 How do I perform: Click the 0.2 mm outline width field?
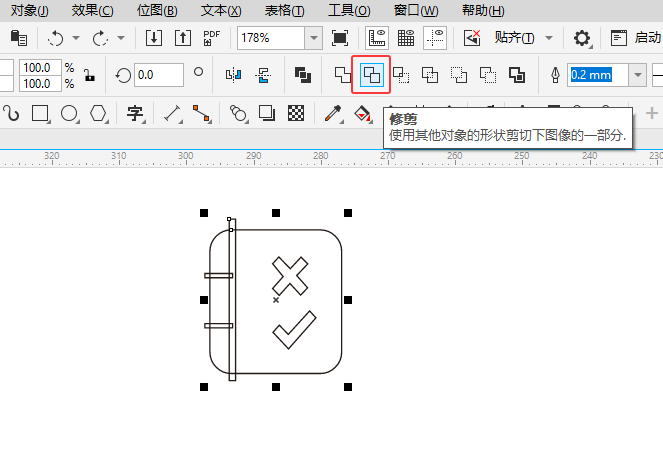[598, 75]
